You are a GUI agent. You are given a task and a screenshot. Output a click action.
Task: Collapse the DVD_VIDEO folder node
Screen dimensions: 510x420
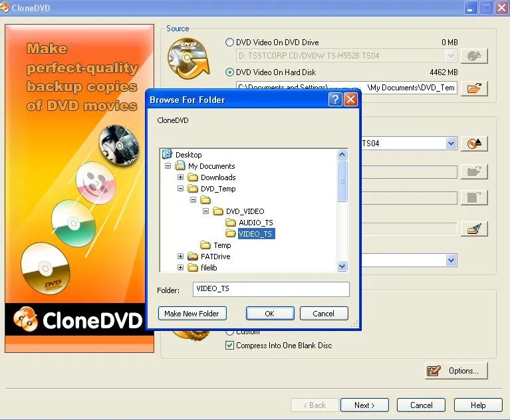[x=205, y=211]
